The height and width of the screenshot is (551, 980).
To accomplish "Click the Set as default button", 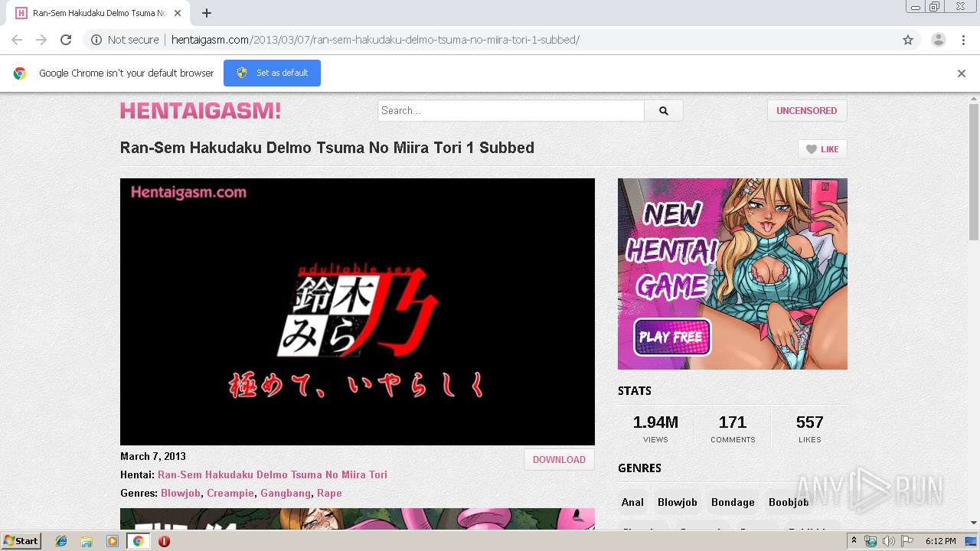I will [x=272, y=73].
